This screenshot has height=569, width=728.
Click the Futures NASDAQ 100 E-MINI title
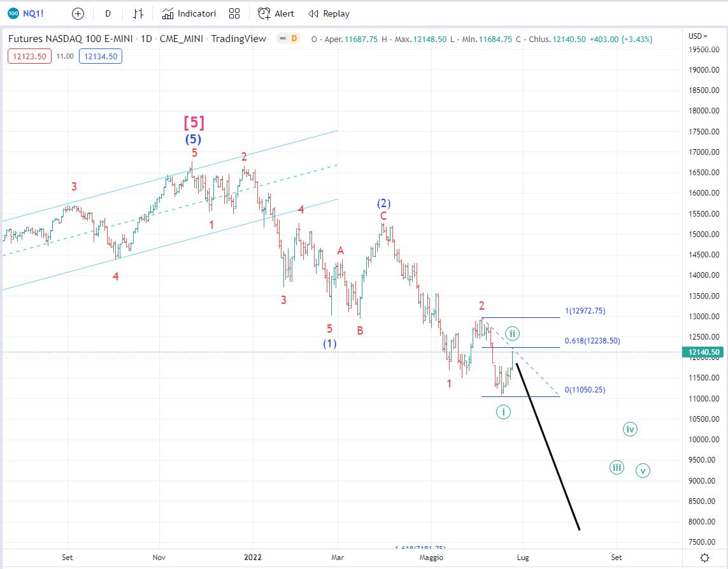point(71,39)
